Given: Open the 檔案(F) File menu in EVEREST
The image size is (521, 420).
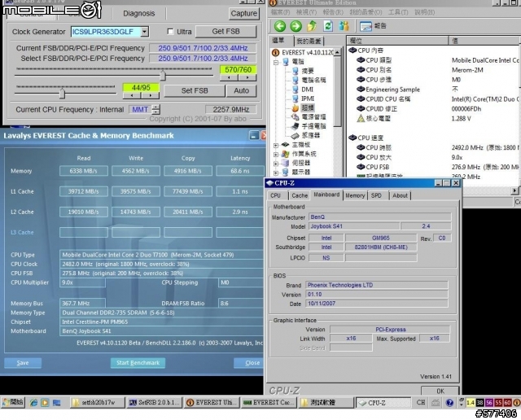Looking at the screenshot, I should pyautogui.click(x=280, y=12).
